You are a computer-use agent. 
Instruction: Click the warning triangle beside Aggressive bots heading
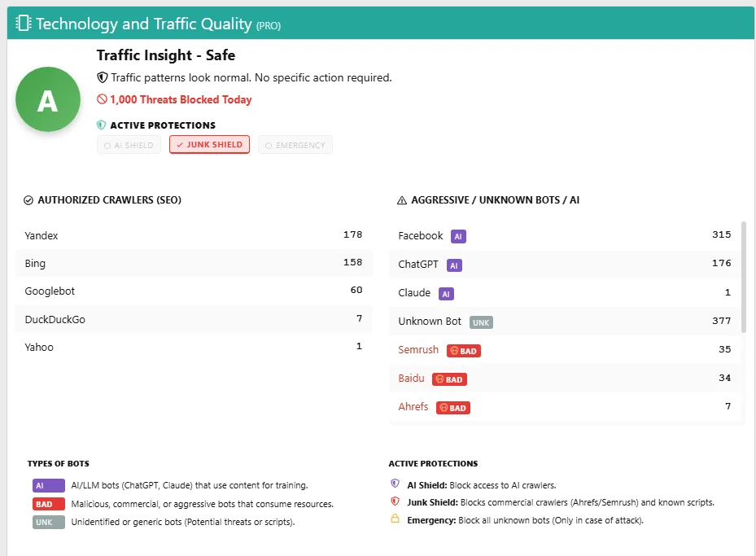(x=401, y=200)
